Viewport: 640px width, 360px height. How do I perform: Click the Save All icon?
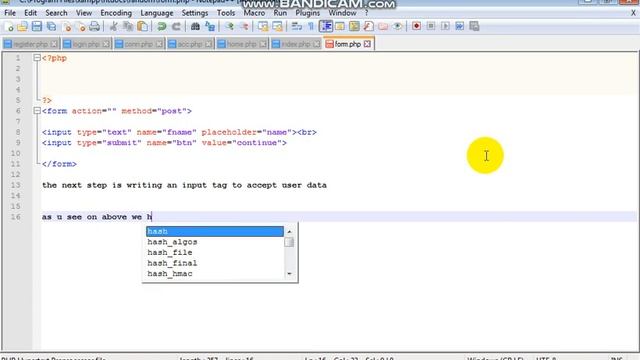[x=51, y=27]
